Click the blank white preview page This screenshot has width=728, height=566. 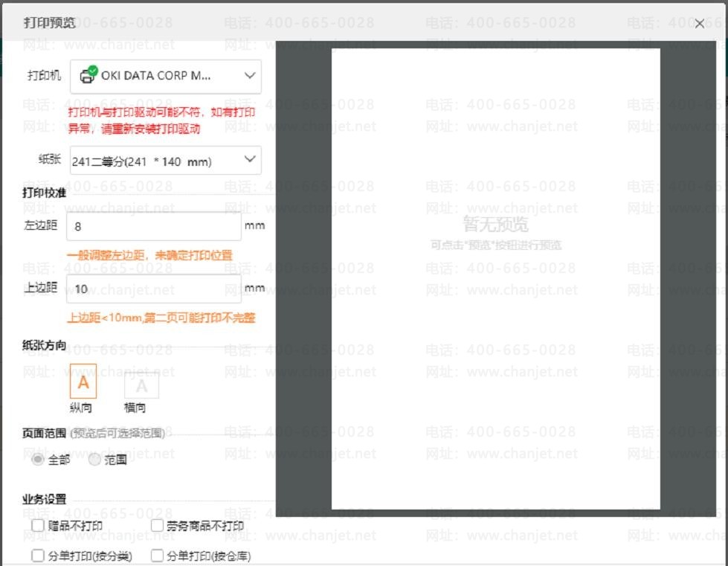point(495,372)
